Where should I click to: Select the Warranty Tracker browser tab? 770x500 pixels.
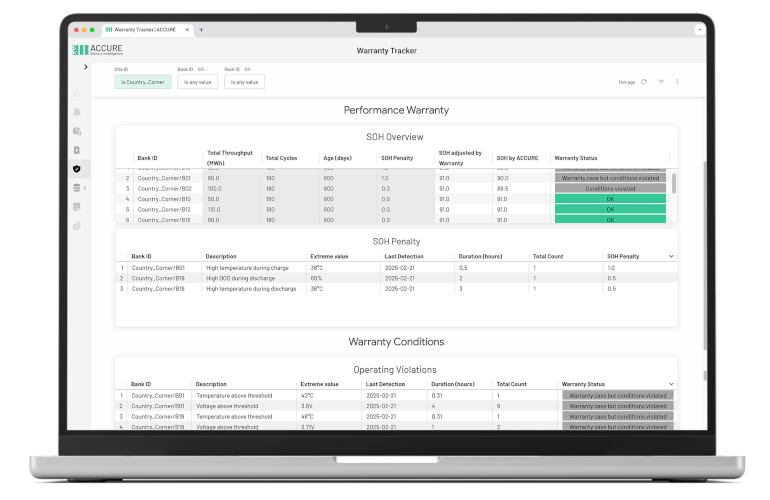click(145, 30)
